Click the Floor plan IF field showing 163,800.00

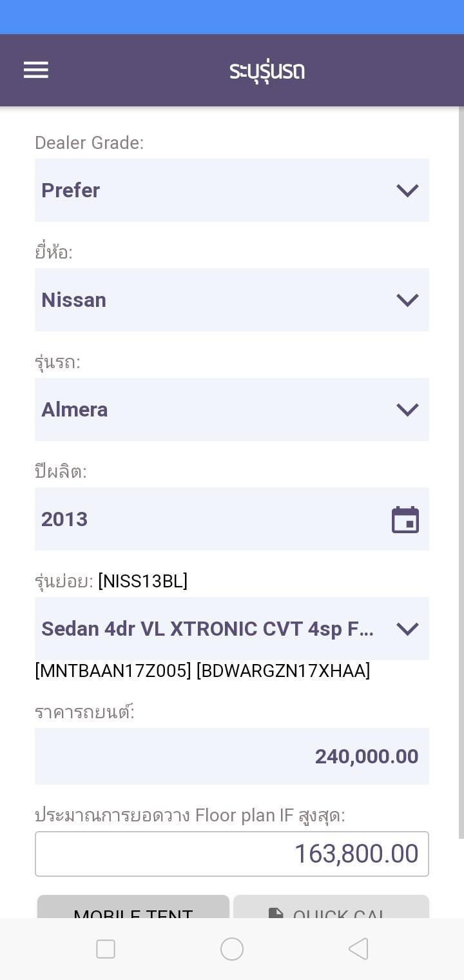[232, 854]
